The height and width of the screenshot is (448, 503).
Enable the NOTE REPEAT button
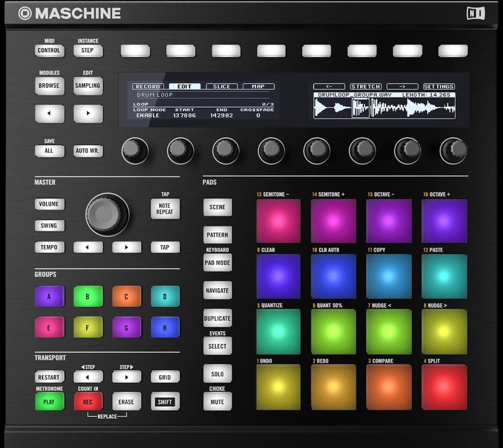point(165,208)
